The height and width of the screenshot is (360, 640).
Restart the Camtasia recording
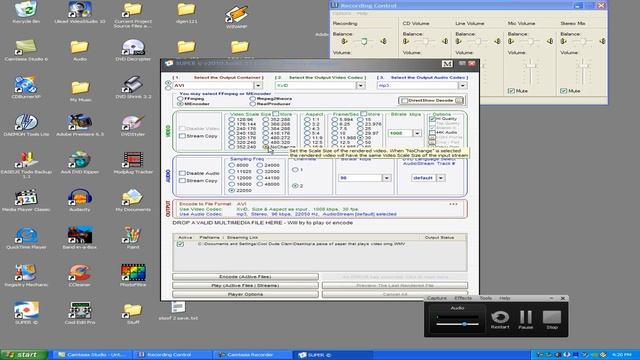point(500,320)
